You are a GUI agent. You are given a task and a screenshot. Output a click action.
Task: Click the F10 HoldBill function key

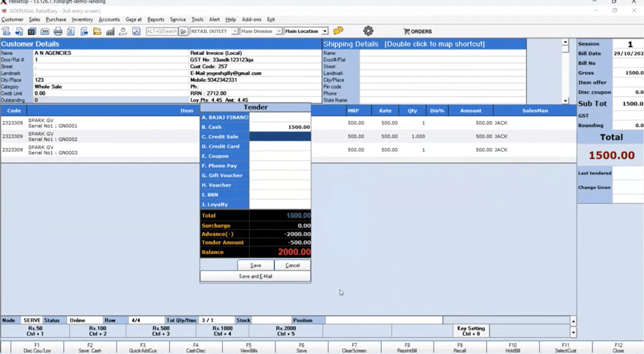(513, 348)
